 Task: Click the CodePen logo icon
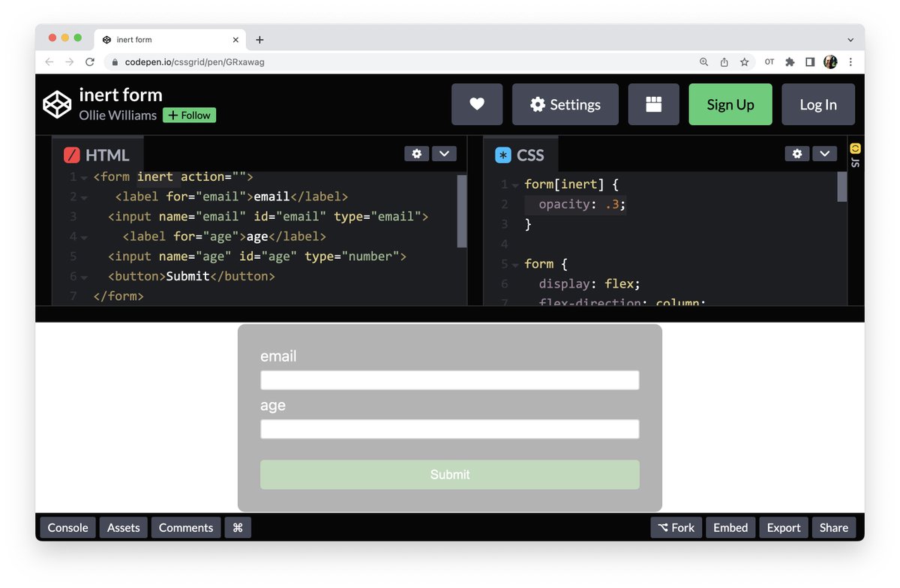click(57, 104)
